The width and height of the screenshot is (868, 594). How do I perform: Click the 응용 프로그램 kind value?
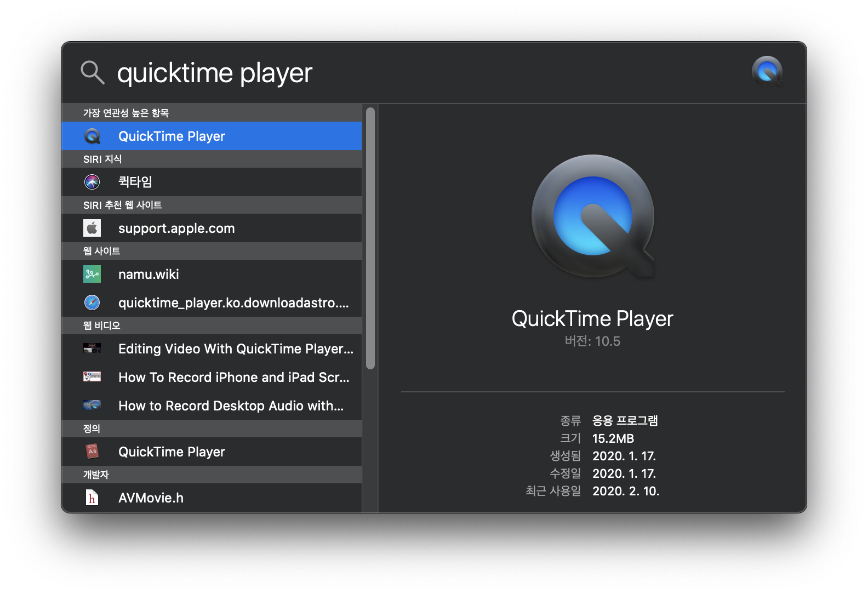[x=625, y=421]
